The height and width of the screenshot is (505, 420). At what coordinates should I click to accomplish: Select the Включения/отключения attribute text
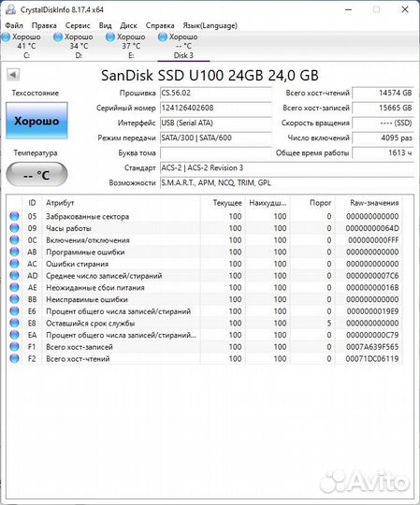pyautogui.click(x=88, y=240)
